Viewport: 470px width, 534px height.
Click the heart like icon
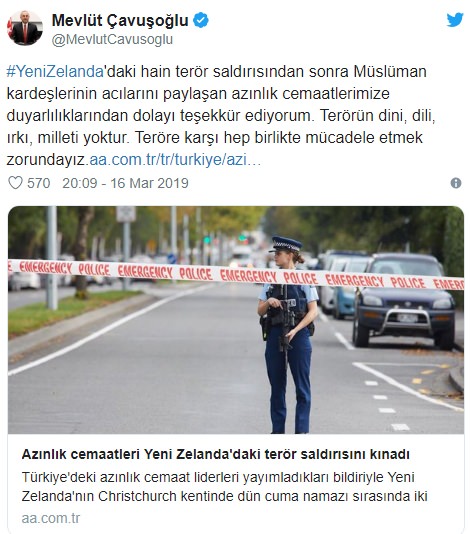coord(15,183)
